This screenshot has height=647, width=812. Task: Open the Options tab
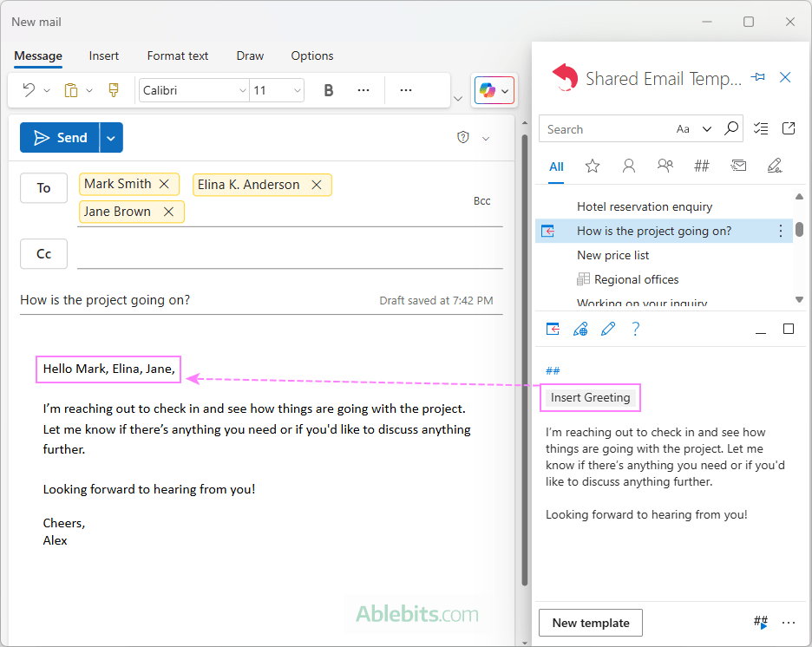point(312,56)
